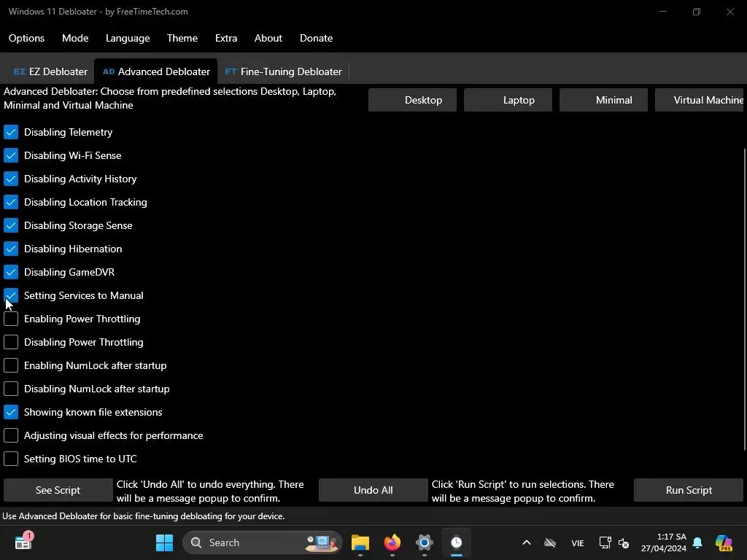The height and width of the screenshot is (560, 747).
Task: Open File Explorer from the taskbar
Action: 360,542
